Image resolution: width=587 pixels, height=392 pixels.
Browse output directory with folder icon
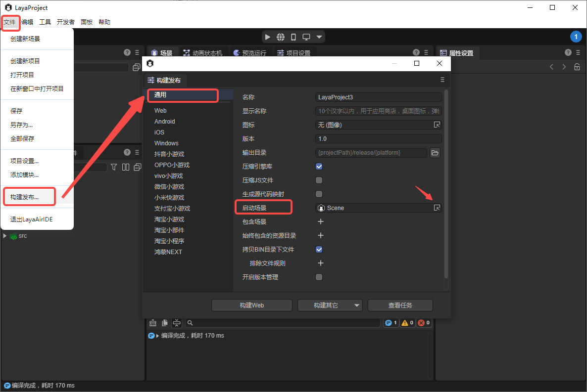pyautogui.click(x=435, y=153)
